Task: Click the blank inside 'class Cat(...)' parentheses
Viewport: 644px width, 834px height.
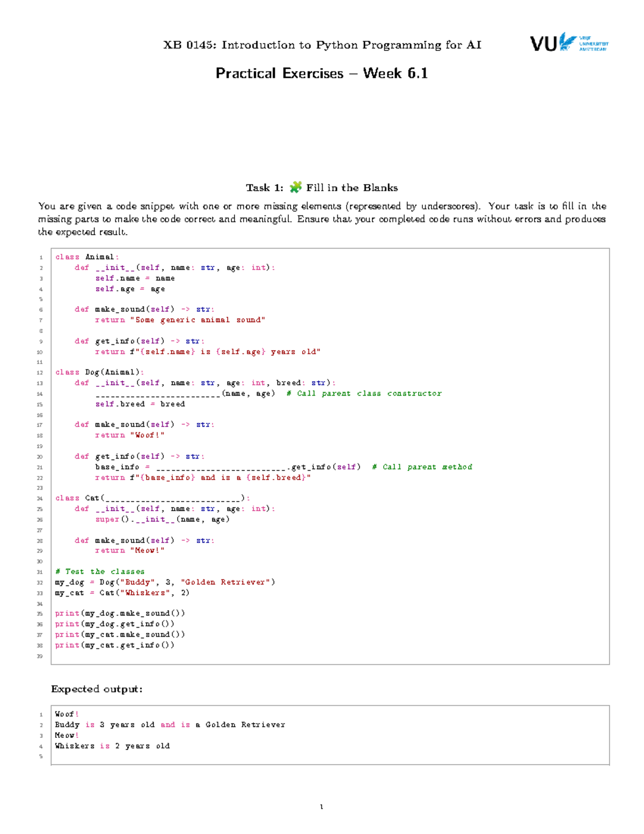Action: pyautogui.click(x=173, y=501)
